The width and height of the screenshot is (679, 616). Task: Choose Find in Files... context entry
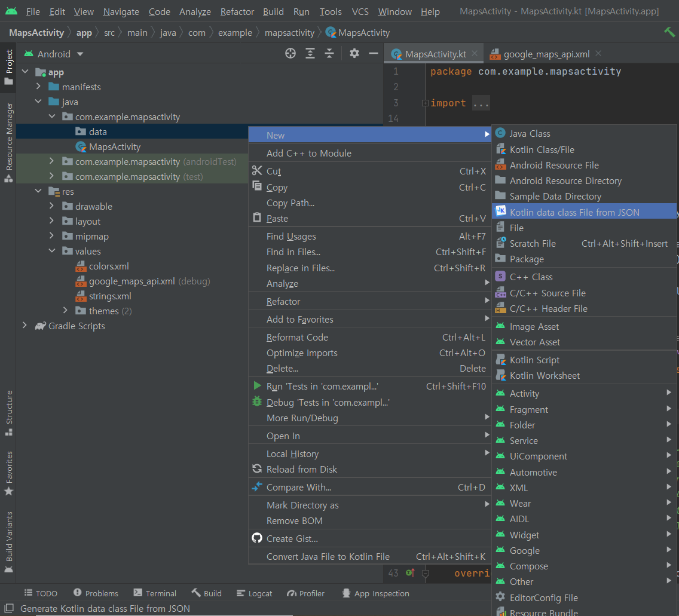(x=370, y=252)
